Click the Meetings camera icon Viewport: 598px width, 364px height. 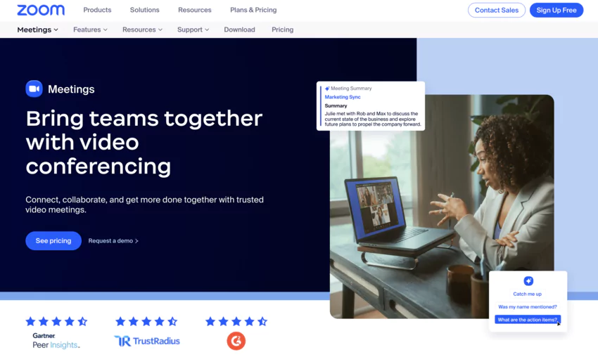(34, 89)
